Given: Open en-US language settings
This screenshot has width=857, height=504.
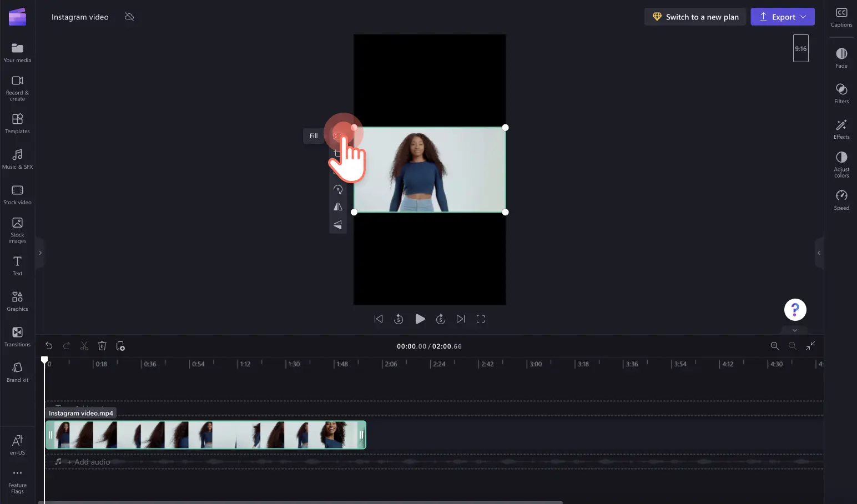Looking at the screenshot, I should coord(17,445).
